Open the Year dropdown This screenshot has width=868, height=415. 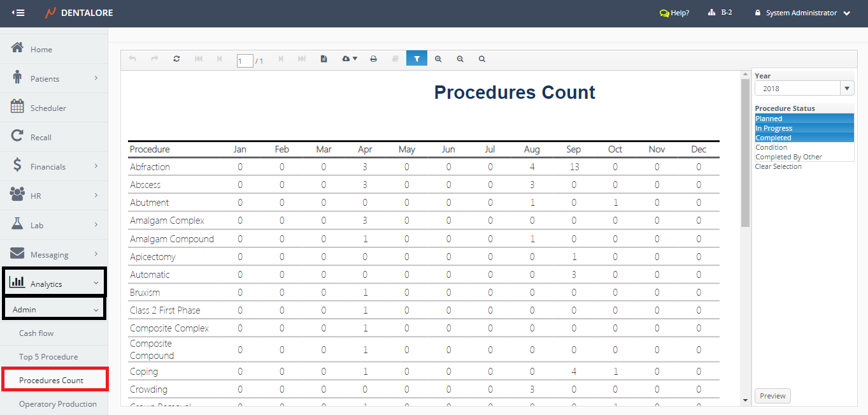[847, 89]
